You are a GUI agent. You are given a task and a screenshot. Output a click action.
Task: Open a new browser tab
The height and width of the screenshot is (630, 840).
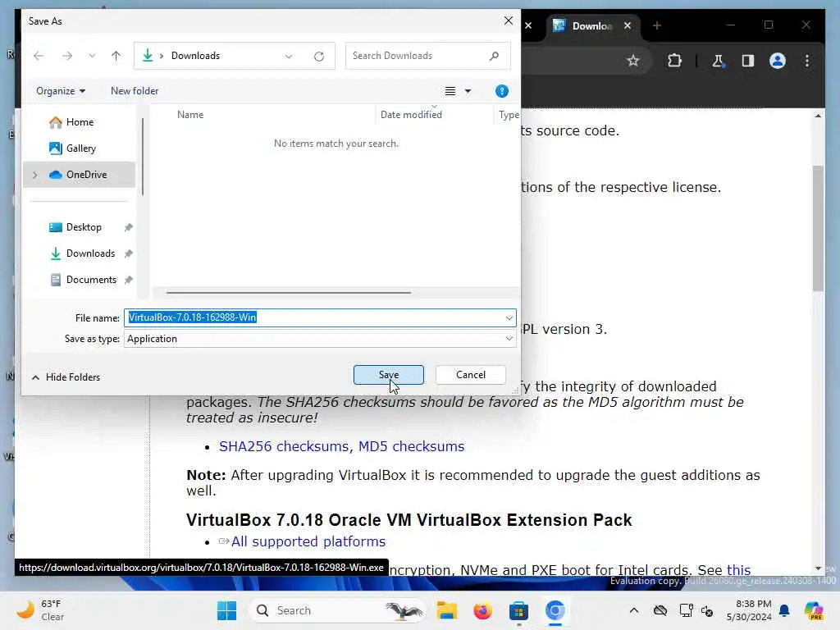(x=657, y=25)
